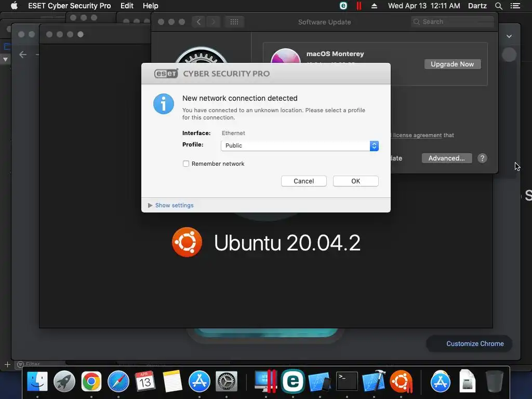
Task: Open Calendar from the Dock
Action: pos(145,381)
